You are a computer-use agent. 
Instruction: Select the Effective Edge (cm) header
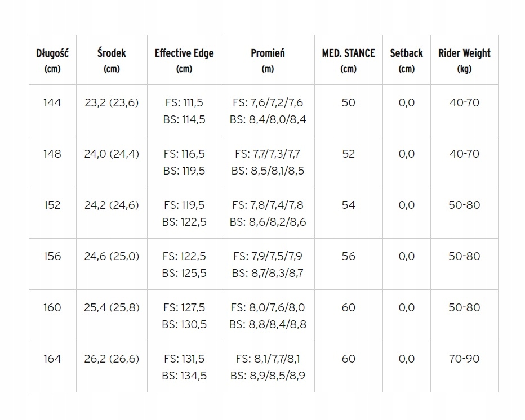(x=184, y=60)
